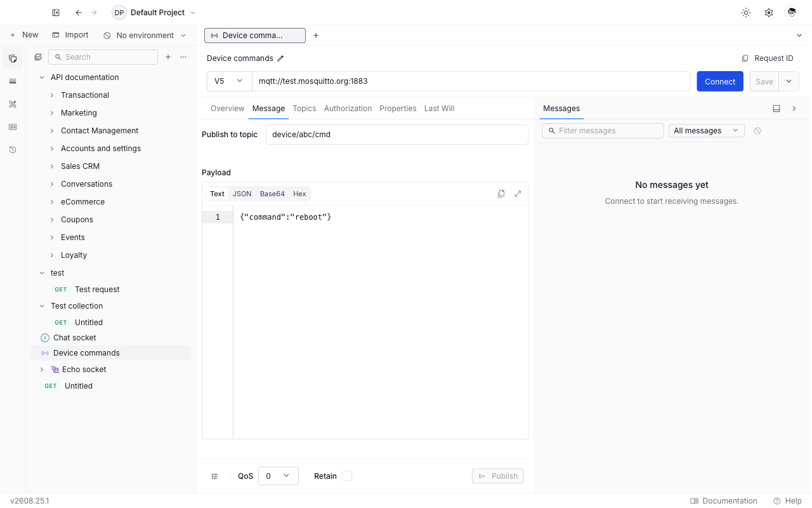Open the design tools sidebar icon
This screenshot has height=508, width=812.
[13, 104]
